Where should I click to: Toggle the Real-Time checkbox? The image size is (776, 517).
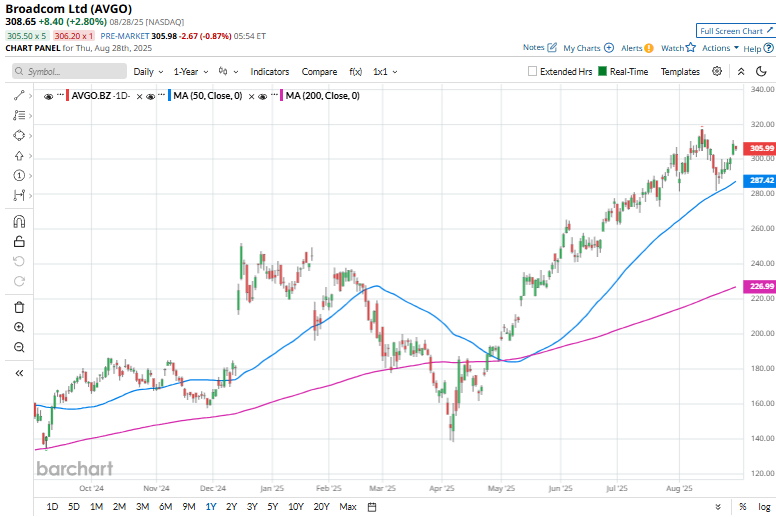[602, 71]
